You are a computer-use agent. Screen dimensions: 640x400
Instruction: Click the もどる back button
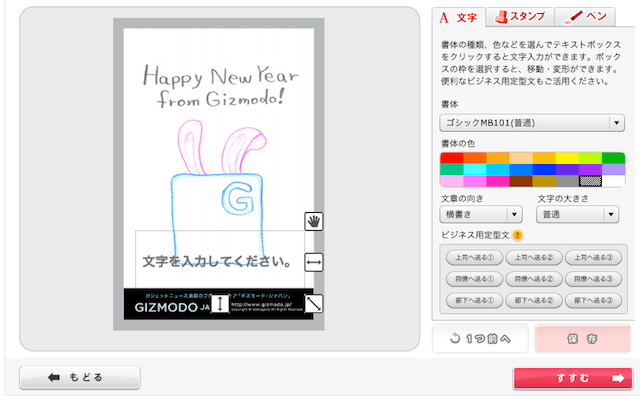(x=80, y=377)
